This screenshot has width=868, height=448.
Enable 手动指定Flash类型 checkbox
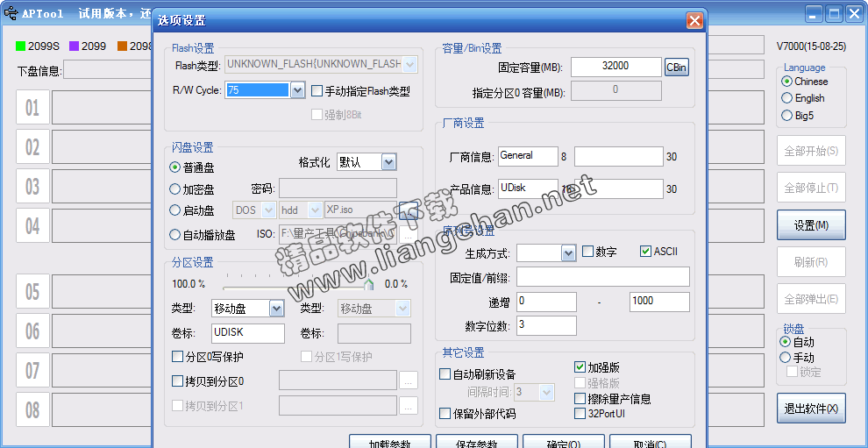click(x=317, y=90)
